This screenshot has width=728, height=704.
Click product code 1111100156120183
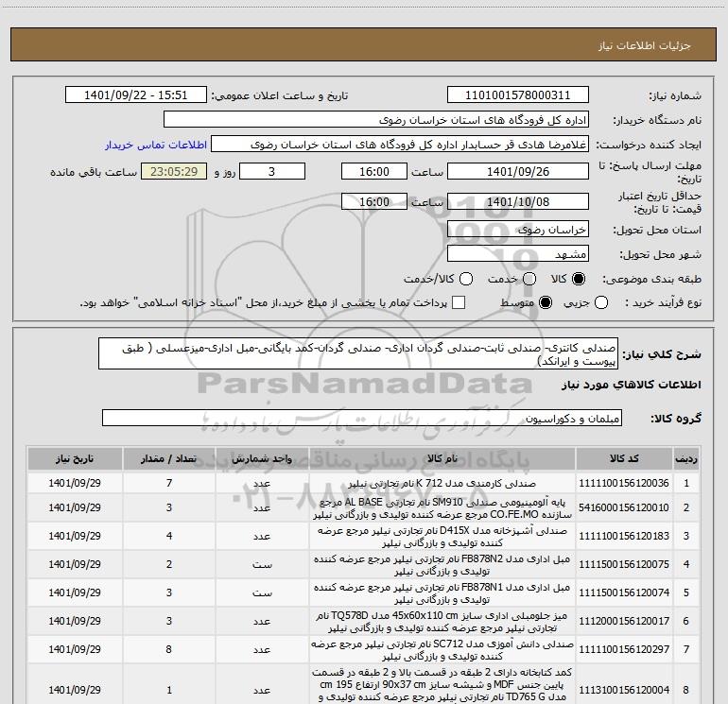(624, 536)
